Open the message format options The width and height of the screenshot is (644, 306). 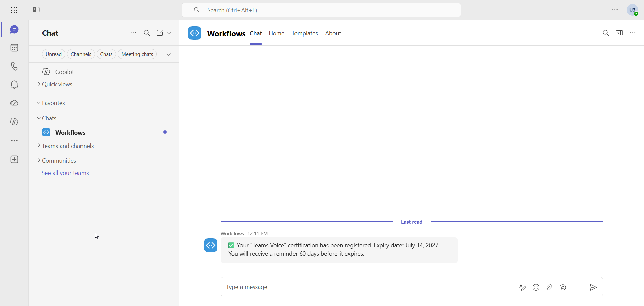523,287
